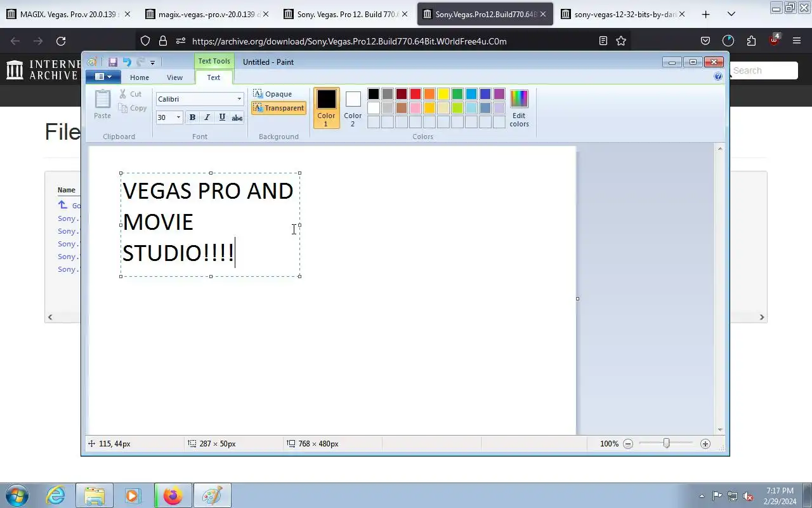Viewport: 812px width, 508px height.
Task: Open the Firefox hamburger application menu
Action: 797,41
